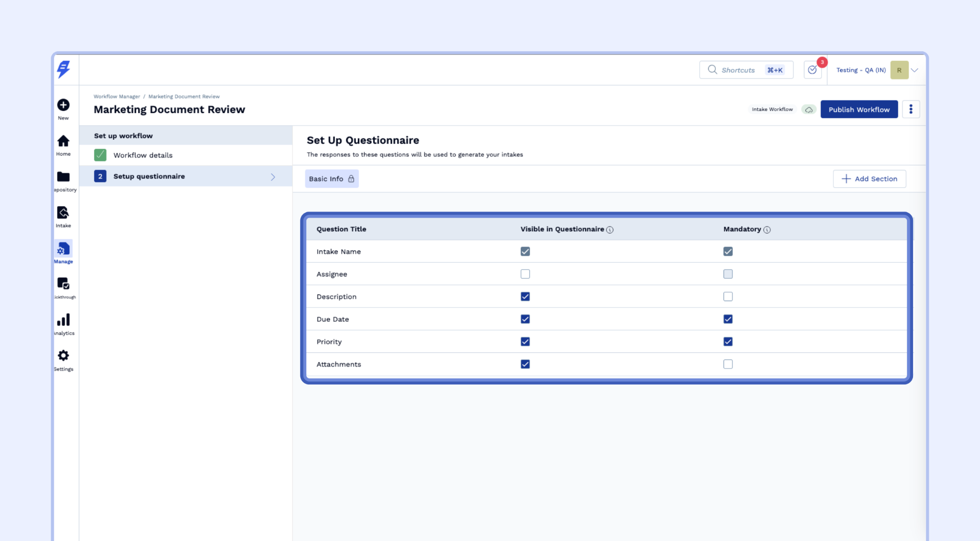Open the Workflow details step
The height and width of the screenshot is (541, 980).
(143, 156)
